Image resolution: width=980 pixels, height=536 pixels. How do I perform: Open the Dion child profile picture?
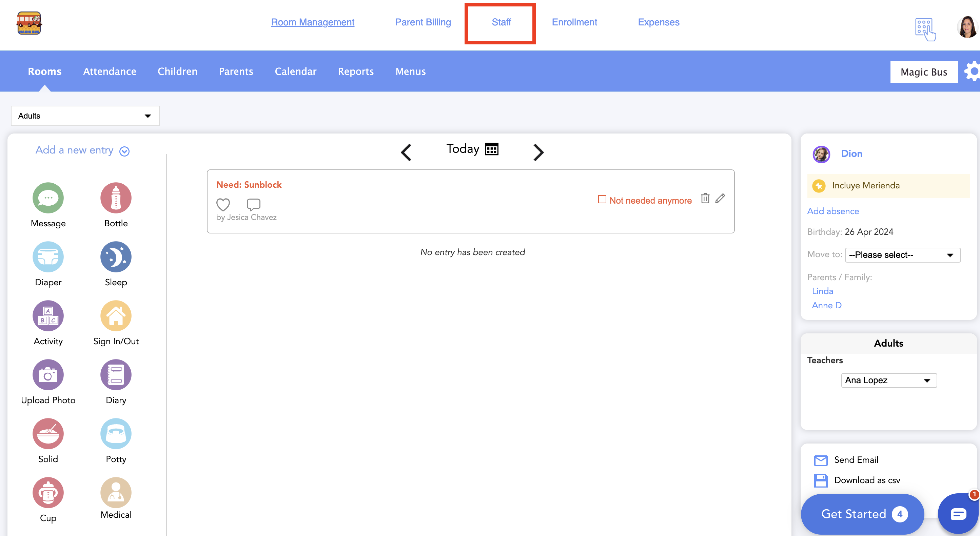(821, 154)
